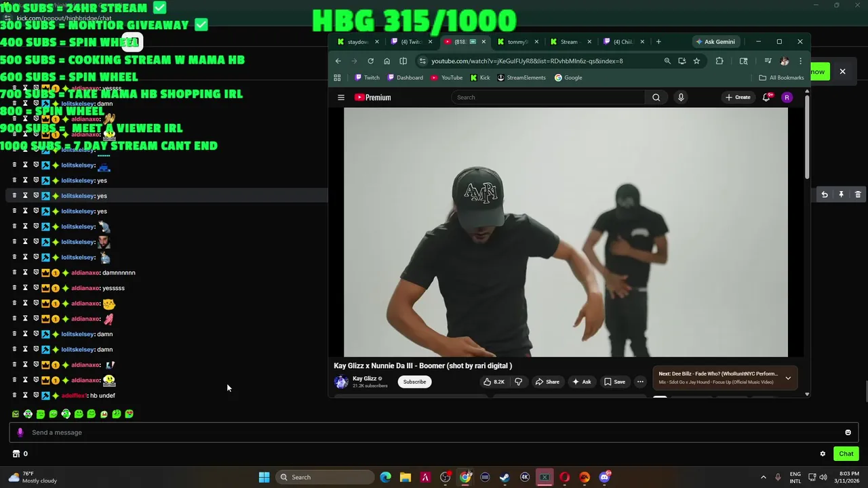Open Steam from the taskbar
Viewport: 868px width, 488px height.
click(505, 477)
